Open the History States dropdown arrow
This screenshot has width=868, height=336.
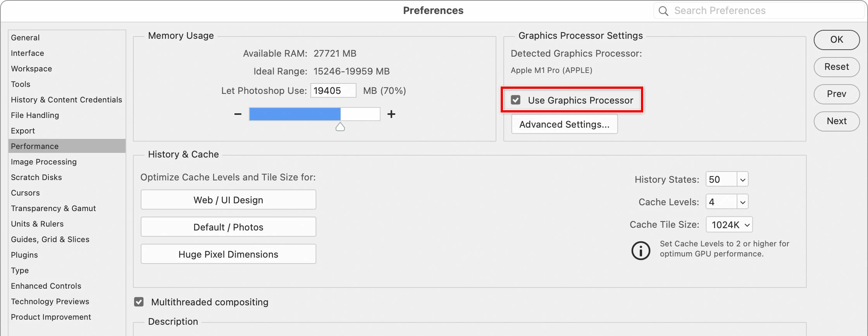[x=742, y=180]
